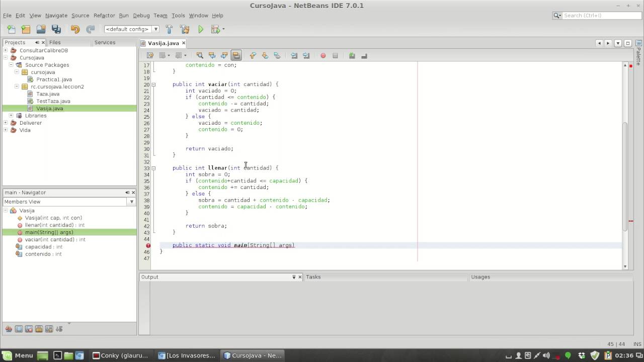This screenshot has height=362, width=644.
Task: Build the main project with hammer icon
Action: pos(169,29)
